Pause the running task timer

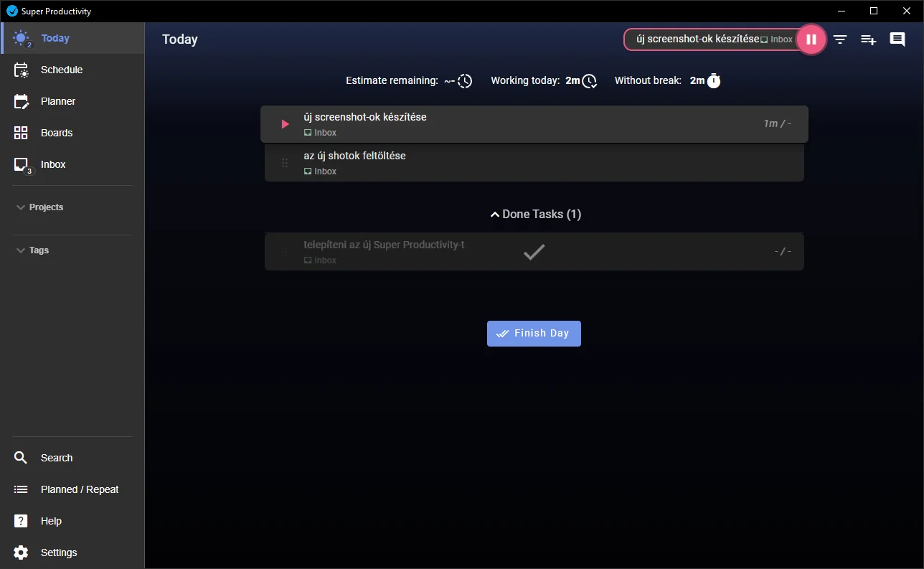tap(811, 39)
